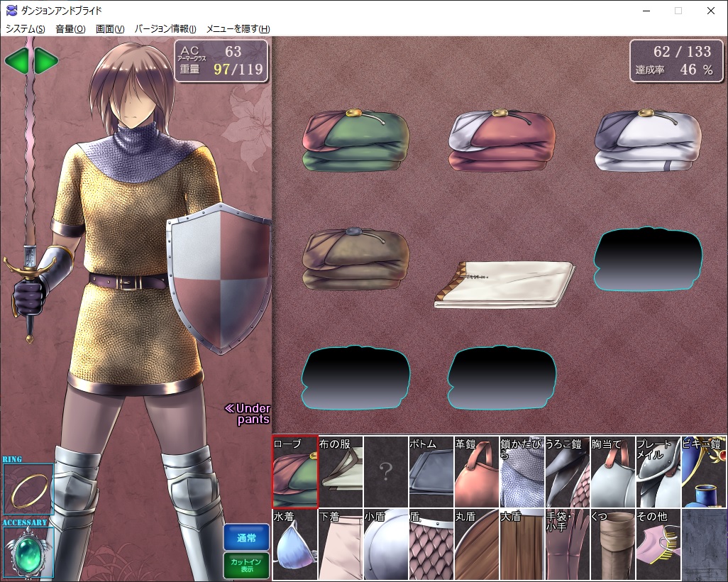Click メニューを隠す(H) menu item
The image size is (728, 582).
238,29
